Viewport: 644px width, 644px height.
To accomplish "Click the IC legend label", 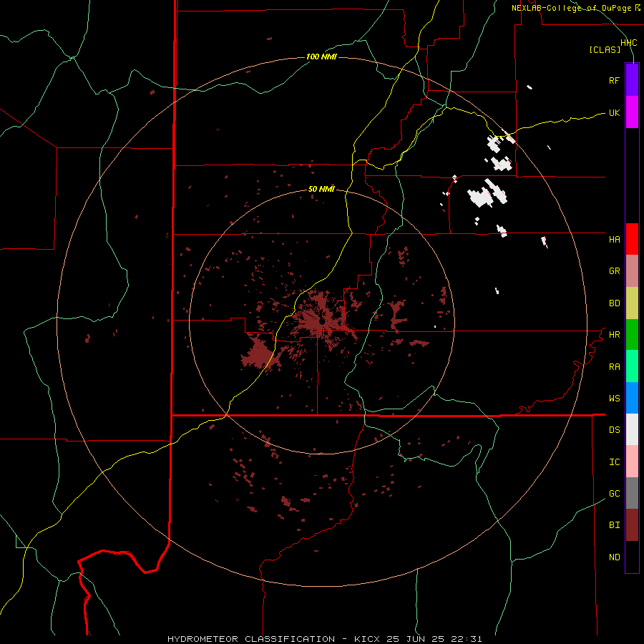I will click(614, 462).
